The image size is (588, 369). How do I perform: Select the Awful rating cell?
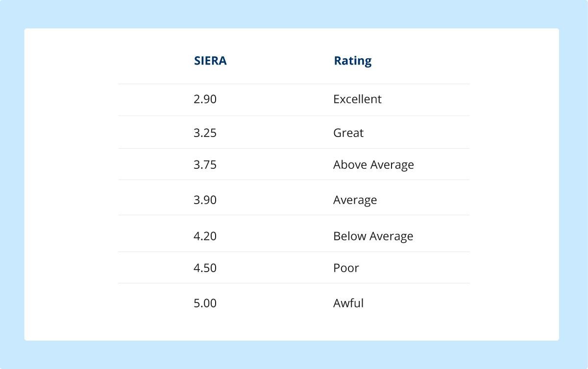point(348,303)
